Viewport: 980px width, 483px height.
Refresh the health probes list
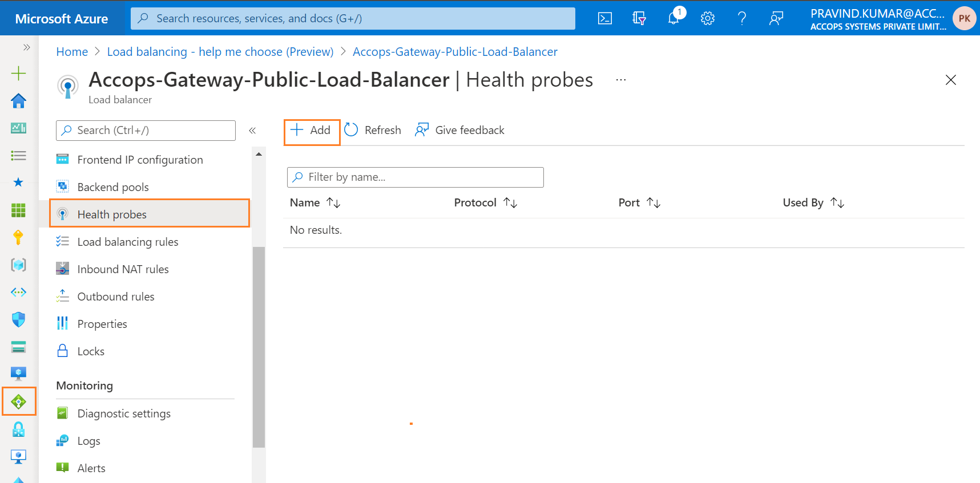(x=373, y=130)
